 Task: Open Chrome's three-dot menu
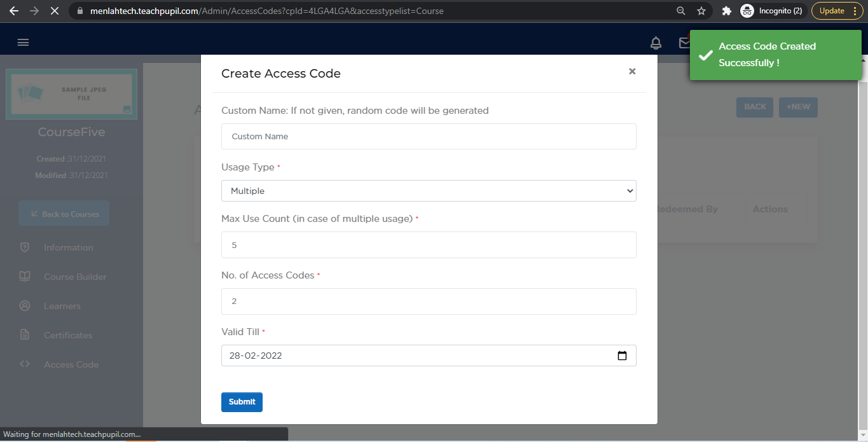(x=855, y=11)
